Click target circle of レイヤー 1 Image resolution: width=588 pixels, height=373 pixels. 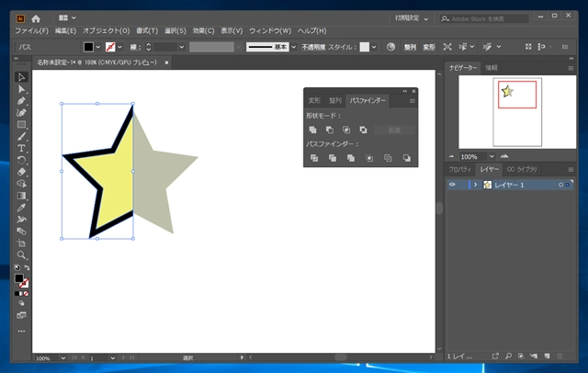coord(560,185)
